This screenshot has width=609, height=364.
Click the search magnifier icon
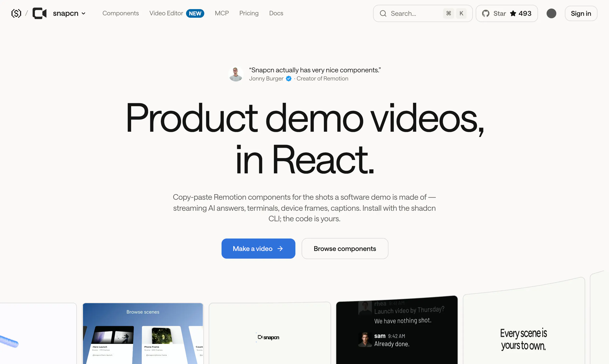click(383, 13)
